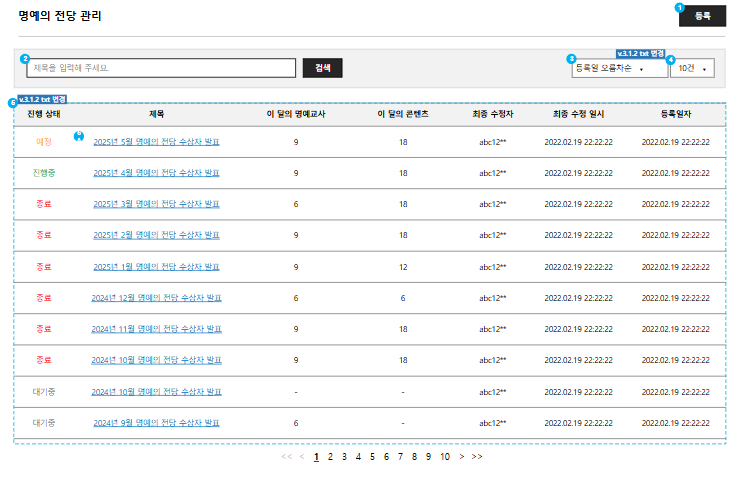Focus the title search input field
Viewport: 737px width, 479px height.
[161, 68]
